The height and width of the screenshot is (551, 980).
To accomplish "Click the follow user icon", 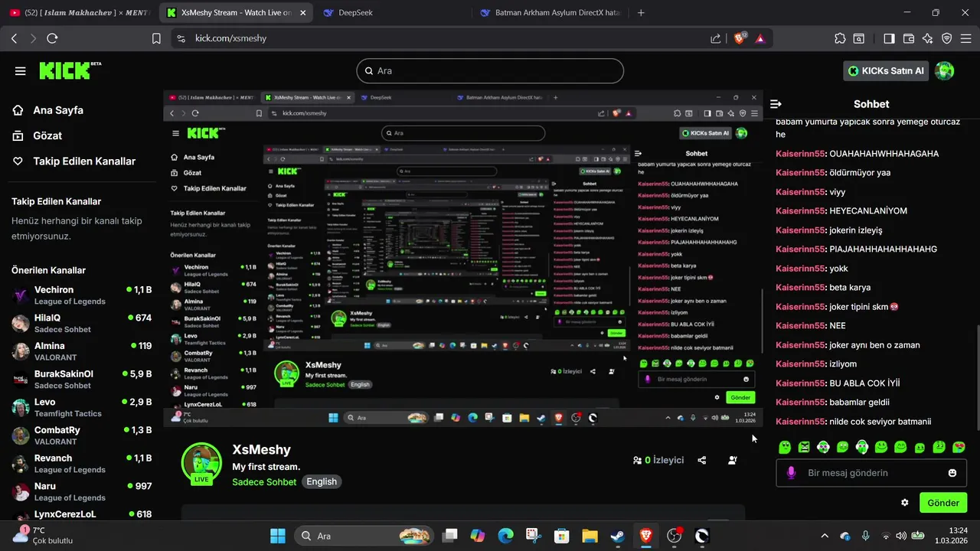I will [x=733, y=461].
